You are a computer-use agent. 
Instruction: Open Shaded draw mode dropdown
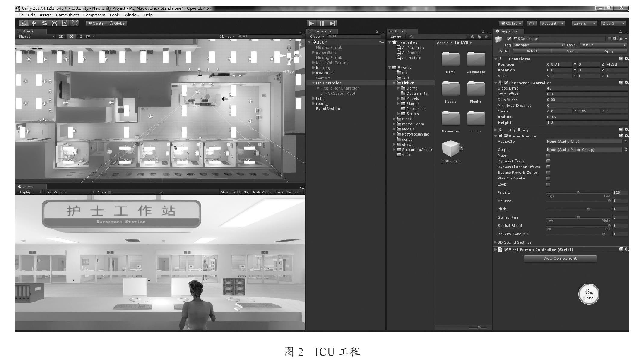point(36,36)
